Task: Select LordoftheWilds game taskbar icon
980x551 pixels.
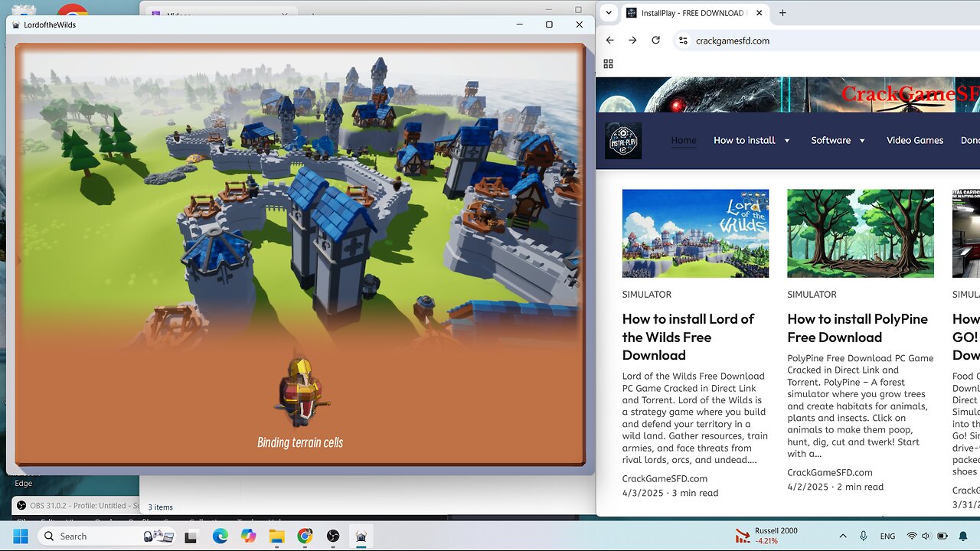Action: click(x=361, y=536)
